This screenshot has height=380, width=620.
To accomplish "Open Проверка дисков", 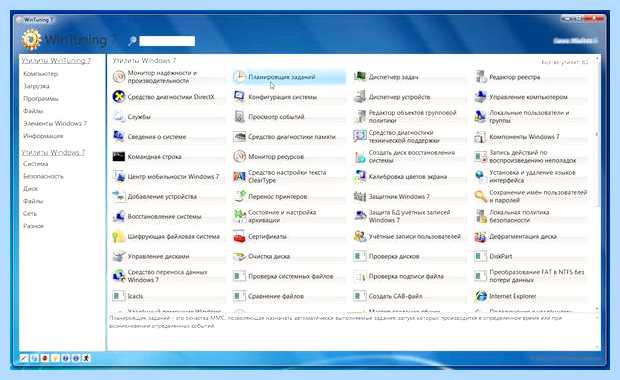I will 409,256.
